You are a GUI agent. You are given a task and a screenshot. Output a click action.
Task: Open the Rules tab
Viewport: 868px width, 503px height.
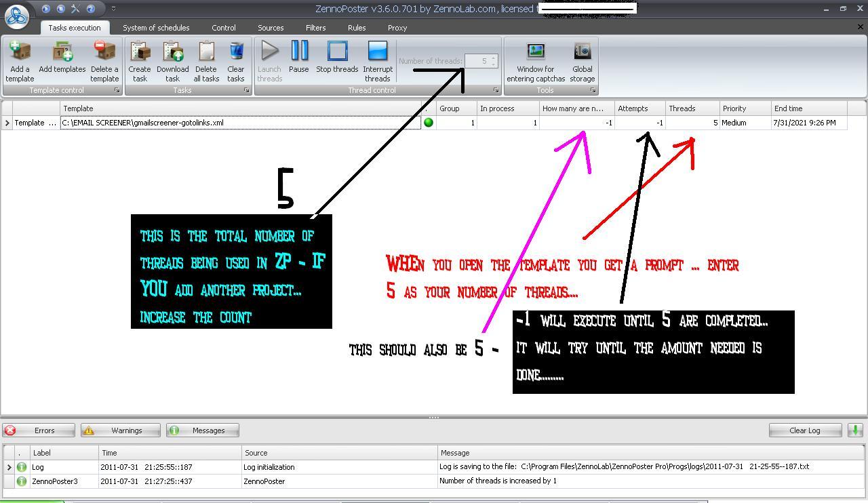357,28
